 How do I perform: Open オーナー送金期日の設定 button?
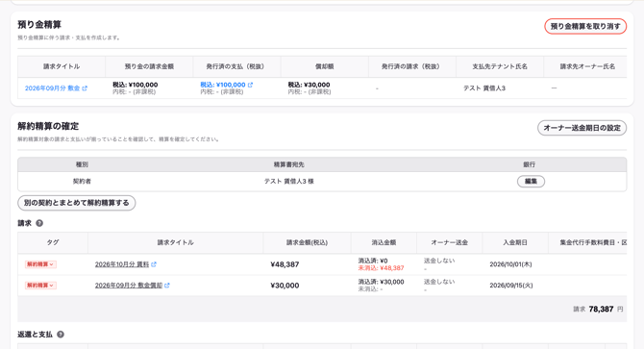point(582,128)
